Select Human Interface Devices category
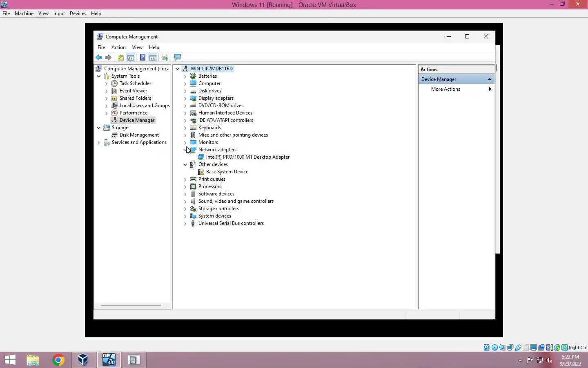Screen dimensions: 588x368 coord(225,113)
